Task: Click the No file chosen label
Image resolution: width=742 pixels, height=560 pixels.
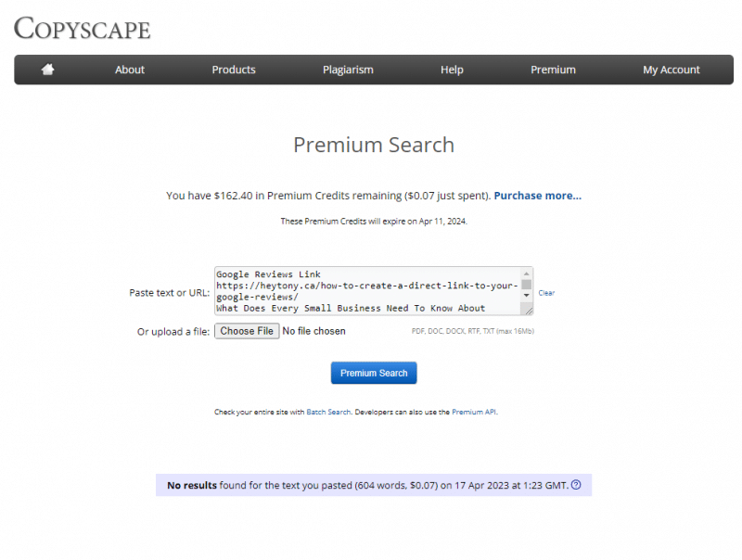Action: coord(313,331)
